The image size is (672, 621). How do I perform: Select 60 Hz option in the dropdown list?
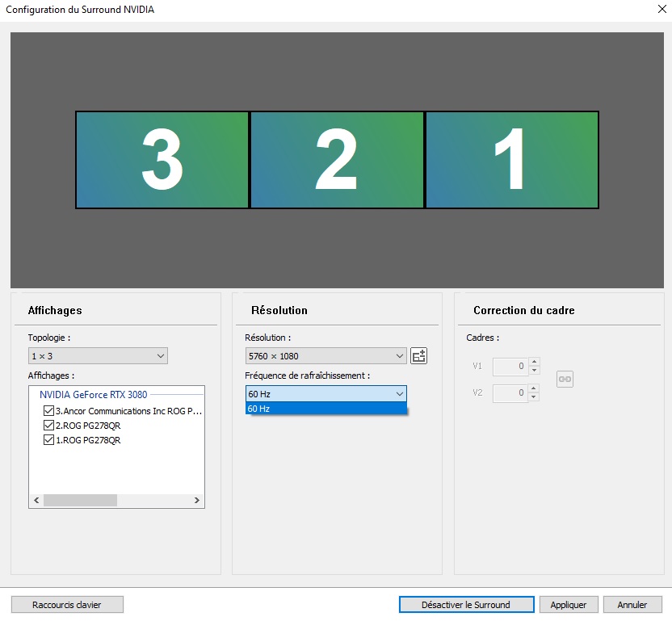point(326,409)
